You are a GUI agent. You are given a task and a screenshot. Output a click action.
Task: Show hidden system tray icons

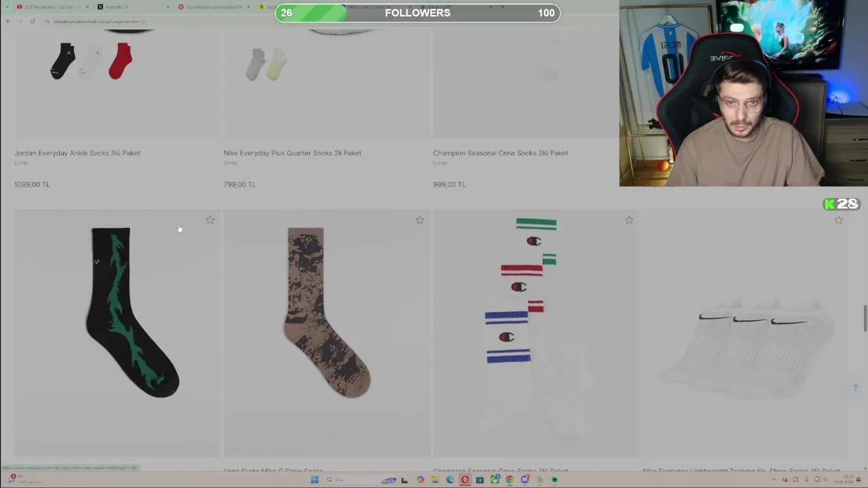[x=774, y=480]
